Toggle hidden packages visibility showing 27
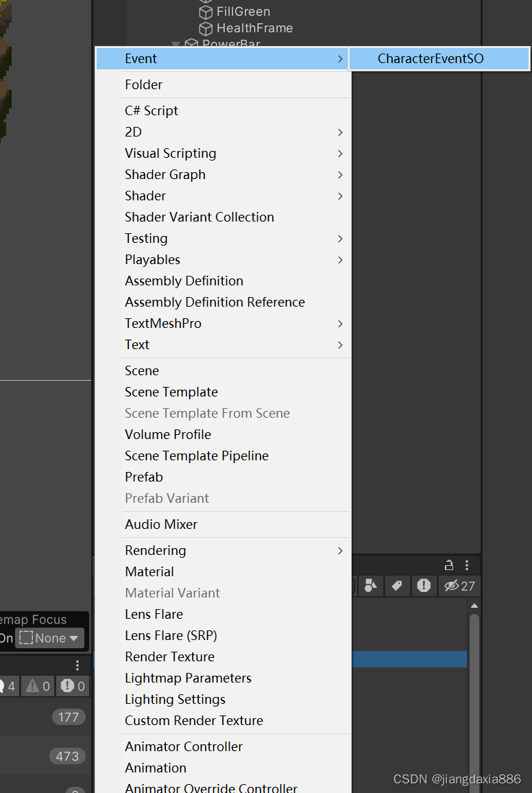This screenshot has width=532, height=793. click(459, 586)
